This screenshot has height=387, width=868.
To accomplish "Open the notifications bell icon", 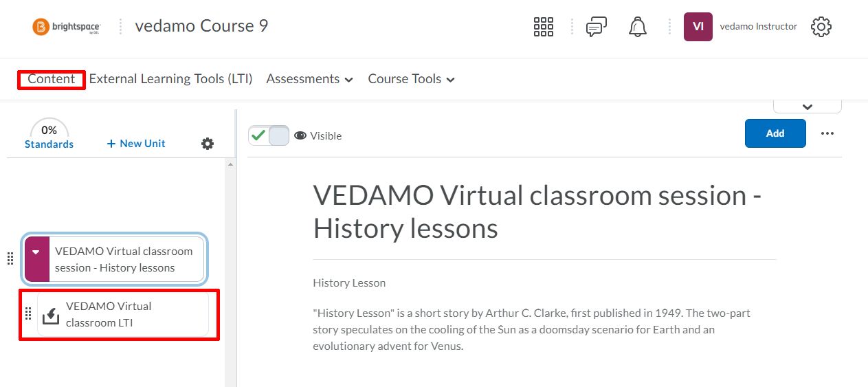I will coord(638,27).
